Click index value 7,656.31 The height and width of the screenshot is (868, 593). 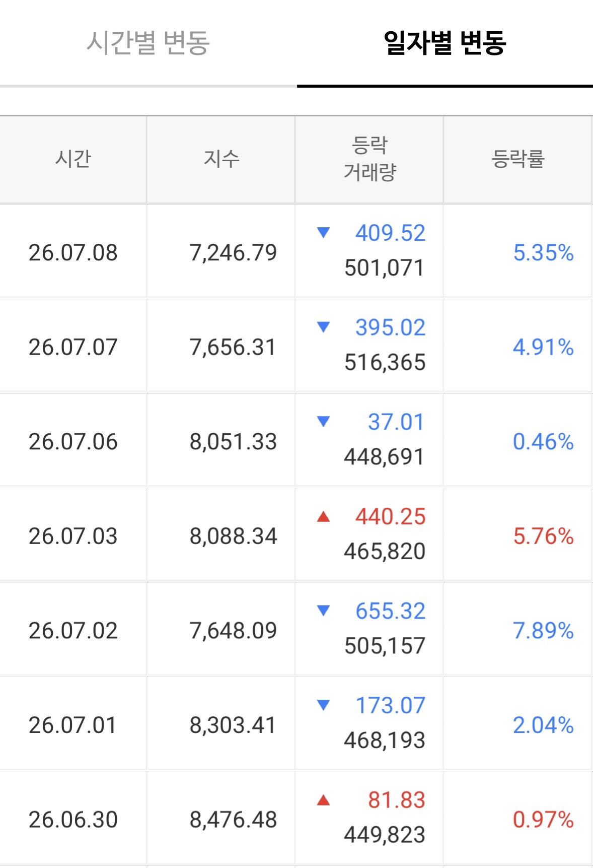tap(233, 347)
